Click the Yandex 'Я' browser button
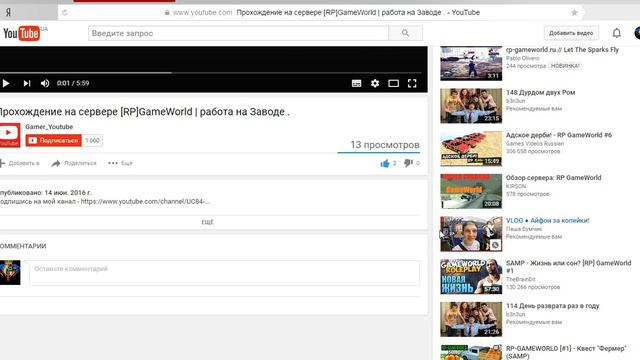 [8, 13]
